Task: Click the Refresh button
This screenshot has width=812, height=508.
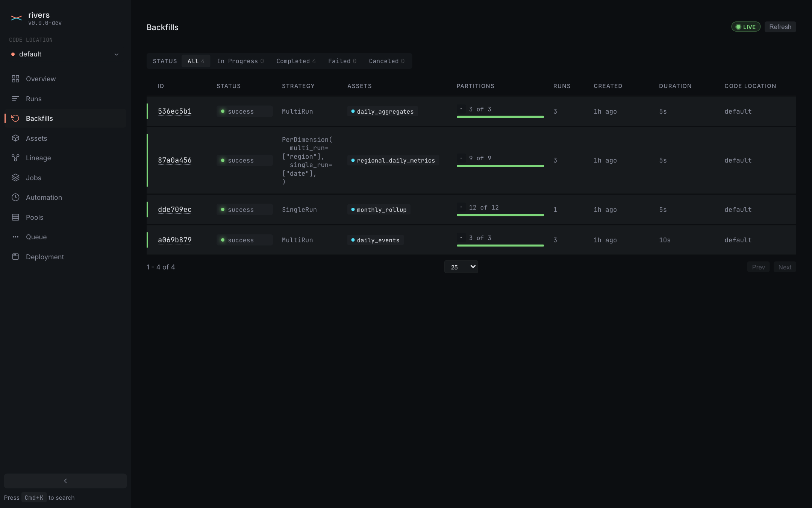Action: coord(780,27)
